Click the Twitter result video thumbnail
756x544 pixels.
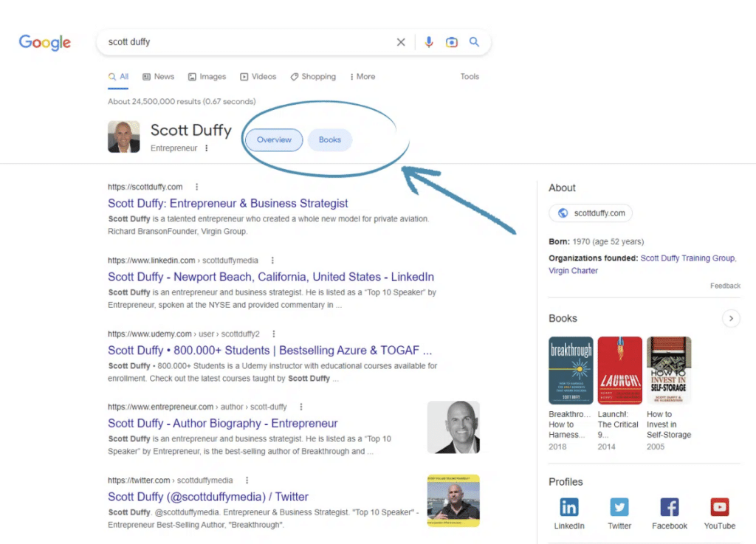[x=454, y=500]
